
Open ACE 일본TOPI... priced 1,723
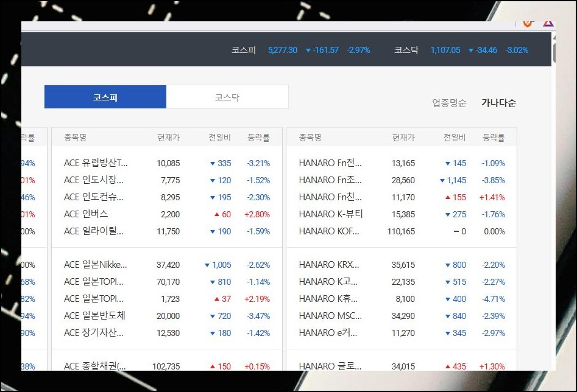[x=93, y=299]
